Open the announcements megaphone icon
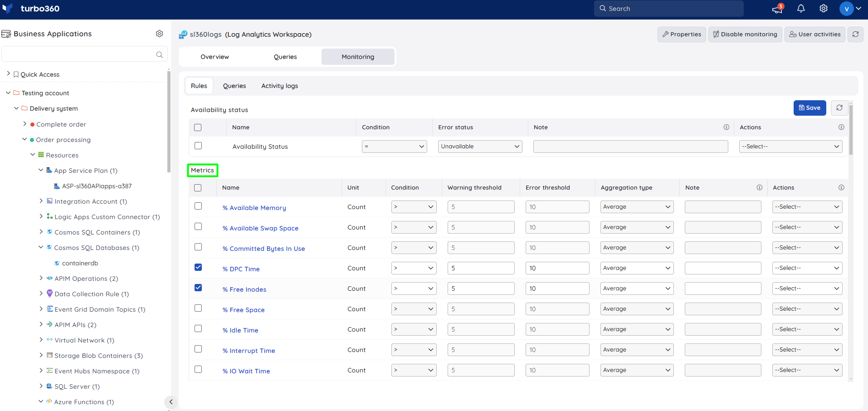Screen dimensions: 868x411 (777, 9)
